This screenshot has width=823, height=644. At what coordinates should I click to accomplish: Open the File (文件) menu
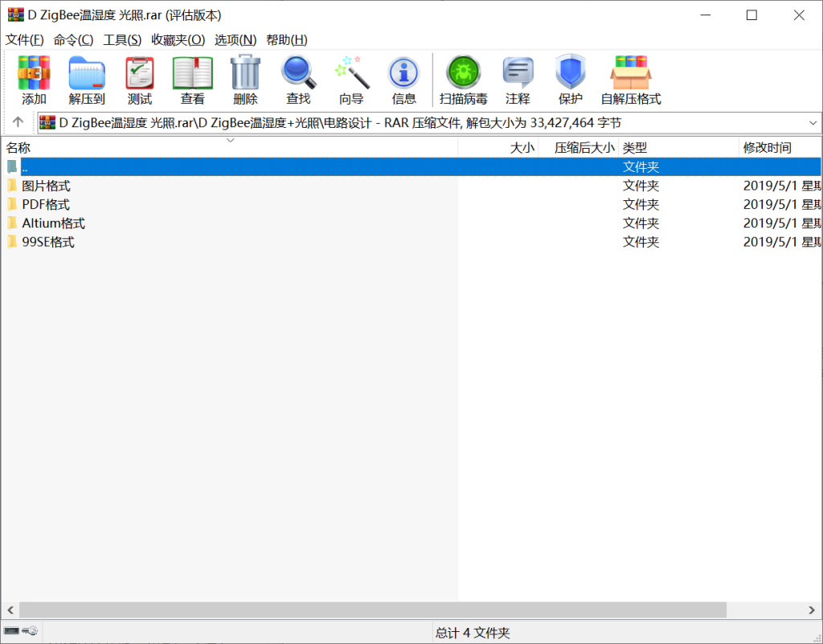click(x=25, y=39)
